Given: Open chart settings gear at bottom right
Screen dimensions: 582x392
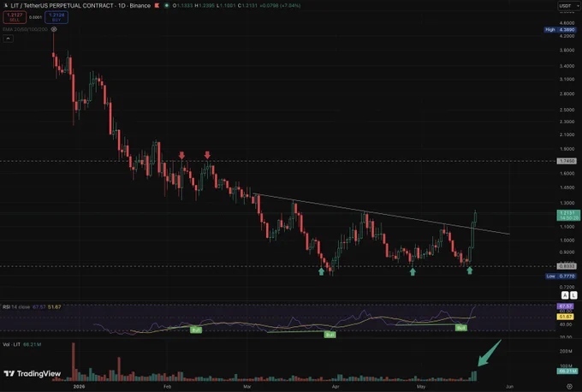Looking at the screenshot, I should click(570, 386).
